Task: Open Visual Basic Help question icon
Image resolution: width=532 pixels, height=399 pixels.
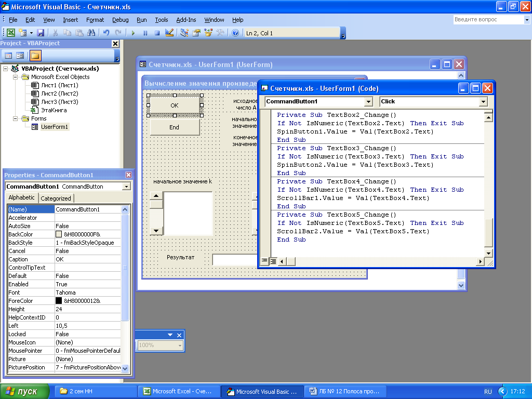Action: point(235,33)
